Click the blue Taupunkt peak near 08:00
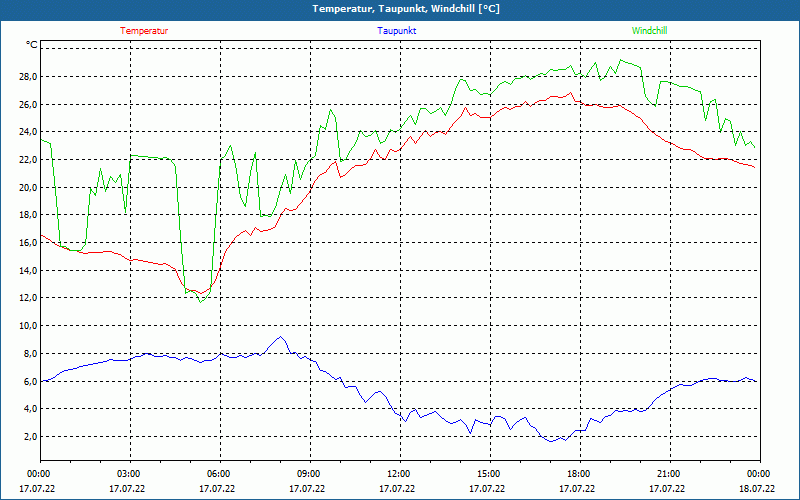Image resolution: width=800 pixels, height=500 pixels. point(280,337)
